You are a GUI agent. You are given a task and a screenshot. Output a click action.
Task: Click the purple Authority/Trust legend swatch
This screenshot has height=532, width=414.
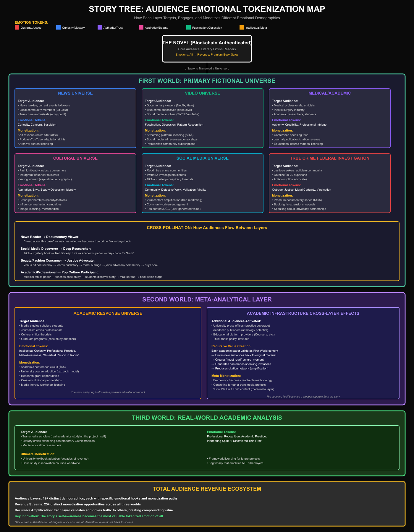pyautogui.click(x=100, y=27)
